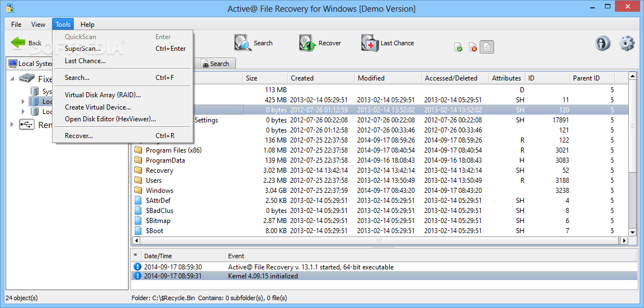This screenshot has height=308, width=644.
Task: Click the Search disk toolbar icon
Action: coord(243,42)
